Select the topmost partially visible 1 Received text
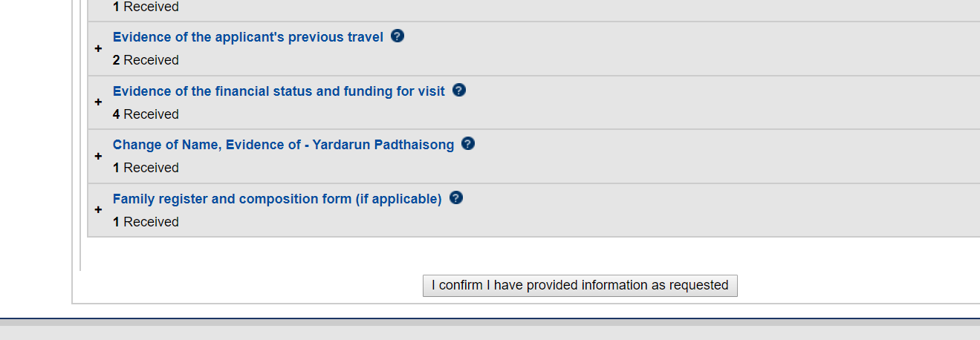 pyautogui.click(x=146, y=7)
